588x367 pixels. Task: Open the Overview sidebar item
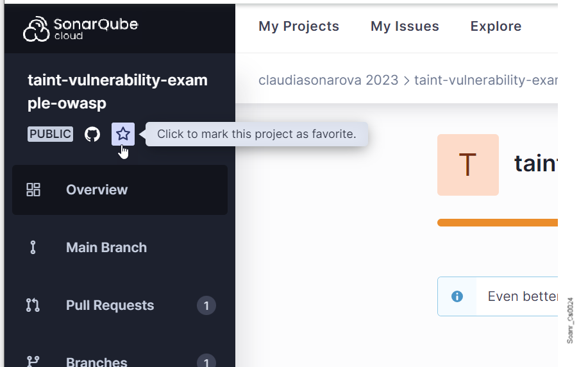(120, 190)
